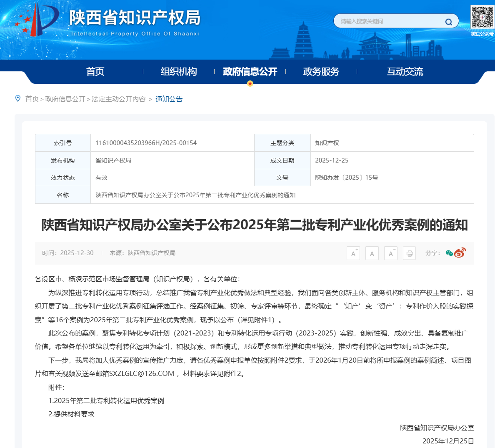Click the breadcrumb location pin icon

18,98
